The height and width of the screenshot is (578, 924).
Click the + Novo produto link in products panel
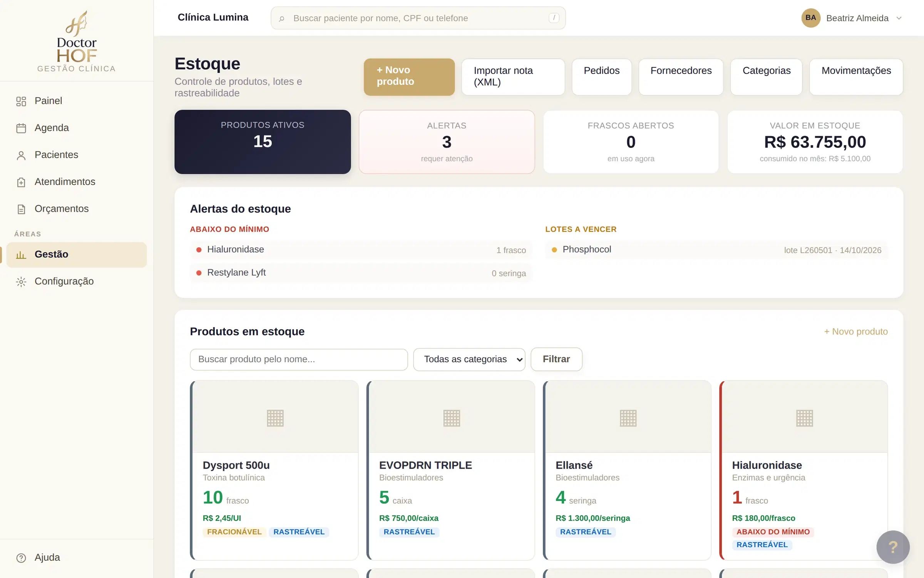(x=855, y=331)
